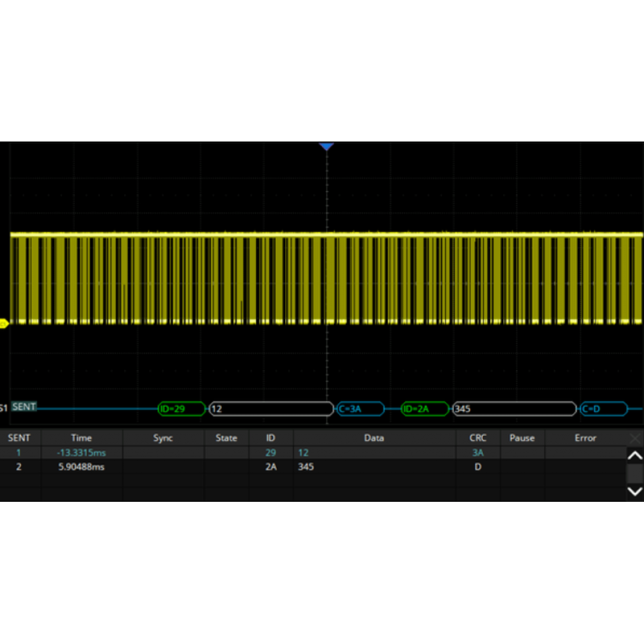Click the Data column header

tap(374, 438)
